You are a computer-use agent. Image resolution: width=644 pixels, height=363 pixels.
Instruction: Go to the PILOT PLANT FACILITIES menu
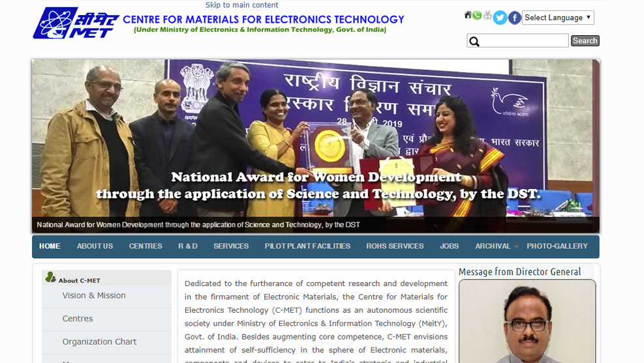[307, 246]
